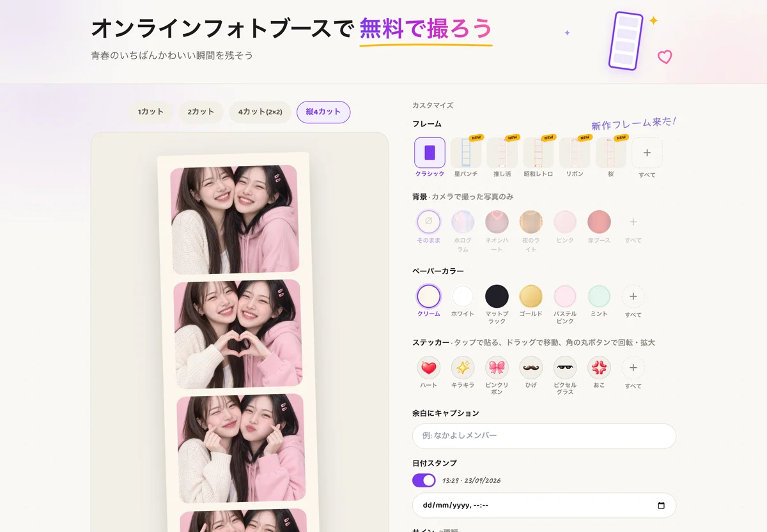Viewport: 767px width, 532px height.
Task: Click the カスタマイズ heading
Action: (433, 105)
